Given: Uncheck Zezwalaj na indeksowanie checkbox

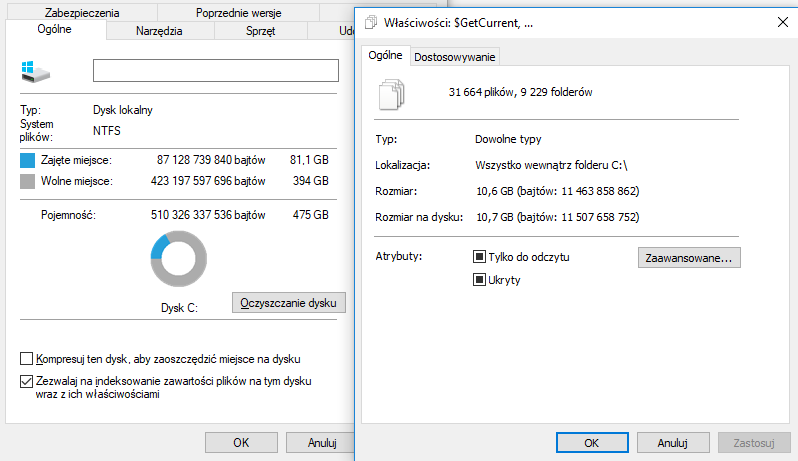Looking at the screenshot, I should point(26,381).
